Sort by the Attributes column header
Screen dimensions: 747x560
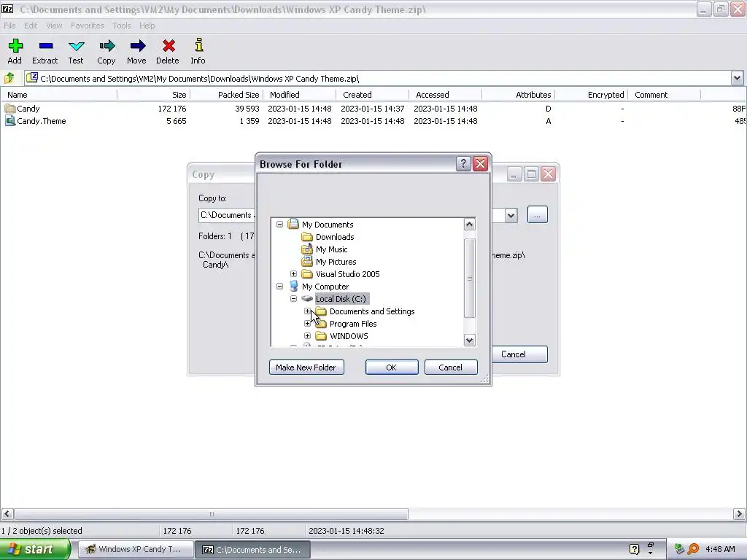pyautogui.click(x=519, y=95)
